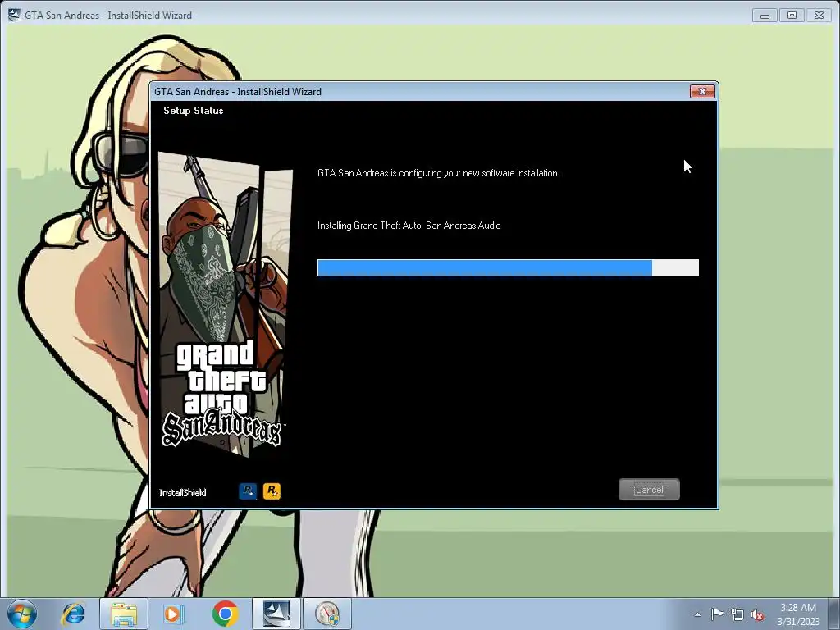Open the Action Center flag icon
The height and width of the screenshot is (630, 840).
717,614
